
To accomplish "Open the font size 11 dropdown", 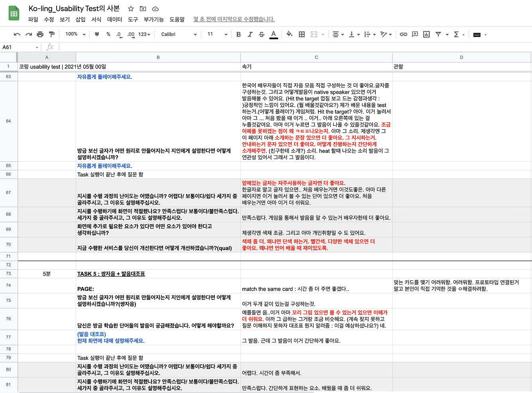I will (217, 34).
